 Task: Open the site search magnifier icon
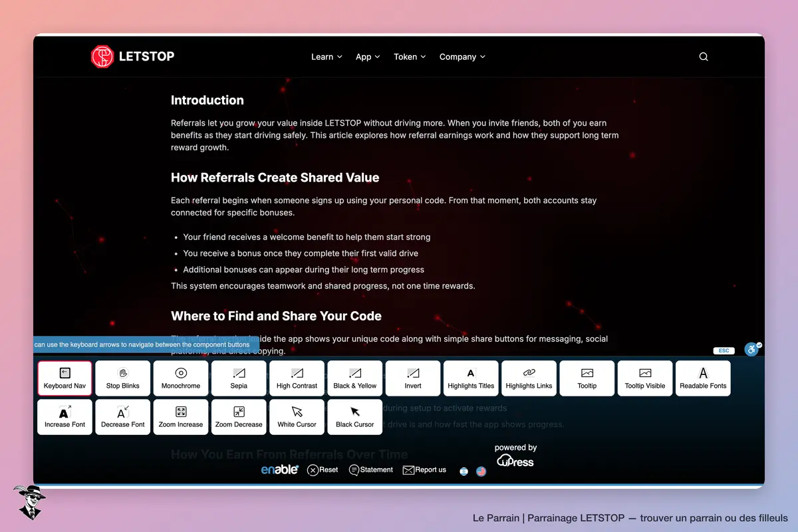point(704,57)
